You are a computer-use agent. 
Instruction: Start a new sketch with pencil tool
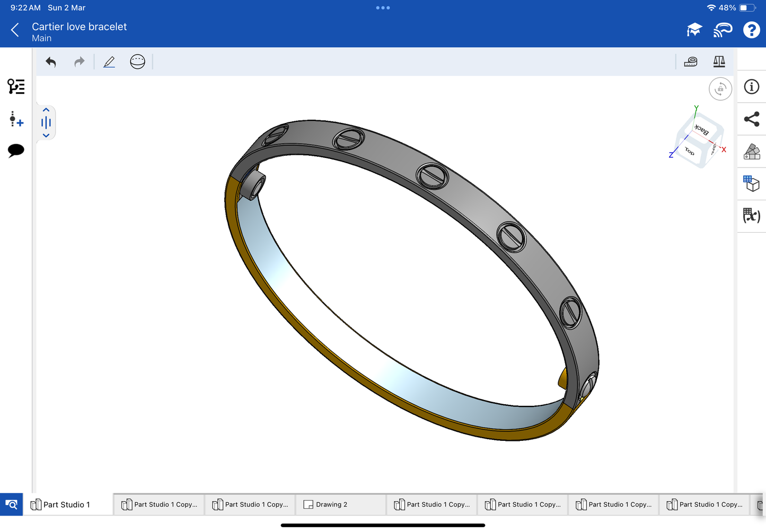[x=109, y=62]
